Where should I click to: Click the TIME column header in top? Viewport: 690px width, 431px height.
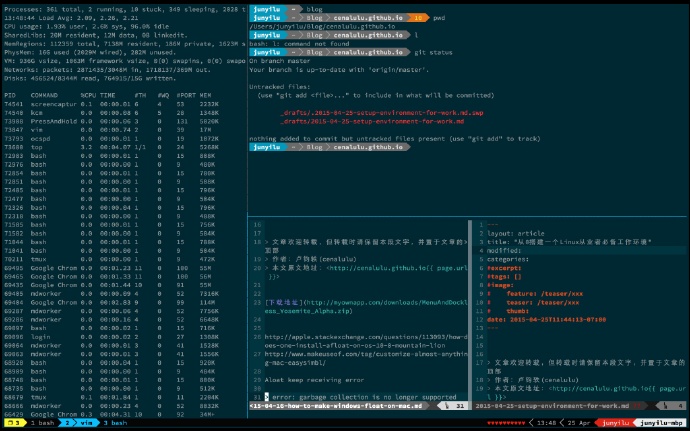coord(108,96)
